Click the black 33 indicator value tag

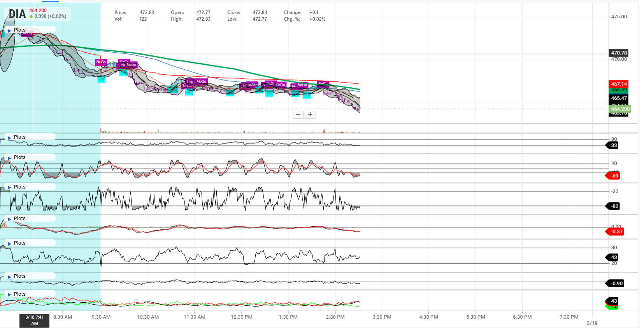point(614,145)
